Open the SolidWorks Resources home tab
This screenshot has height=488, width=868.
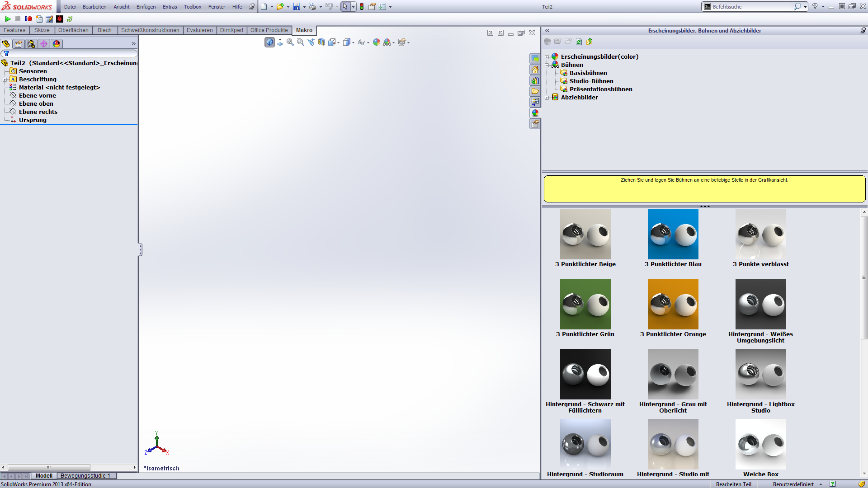pos(535,70)
